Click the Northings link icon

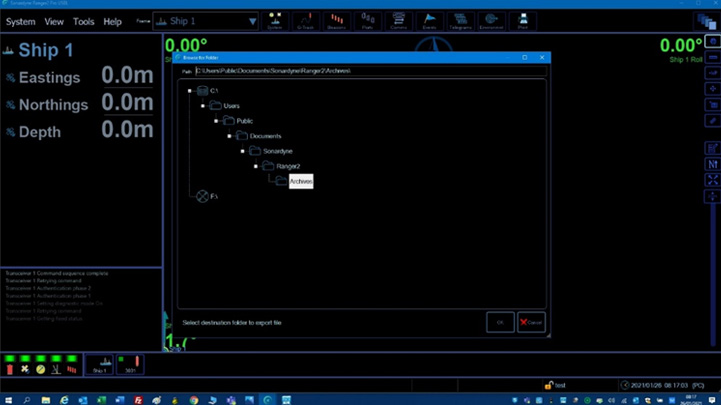click(10, 105)
